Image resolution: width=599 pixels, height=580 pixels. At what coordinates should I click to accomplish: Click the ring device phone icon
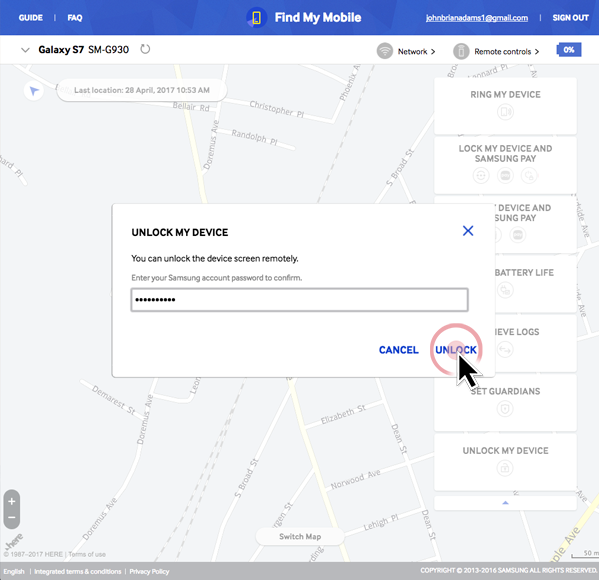pyautogui.click(x=505, y=112)
